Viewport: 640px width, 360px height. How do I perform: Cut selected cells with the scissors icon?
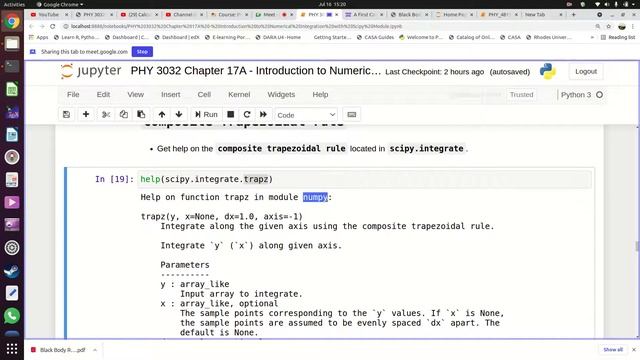coord(106,115)
